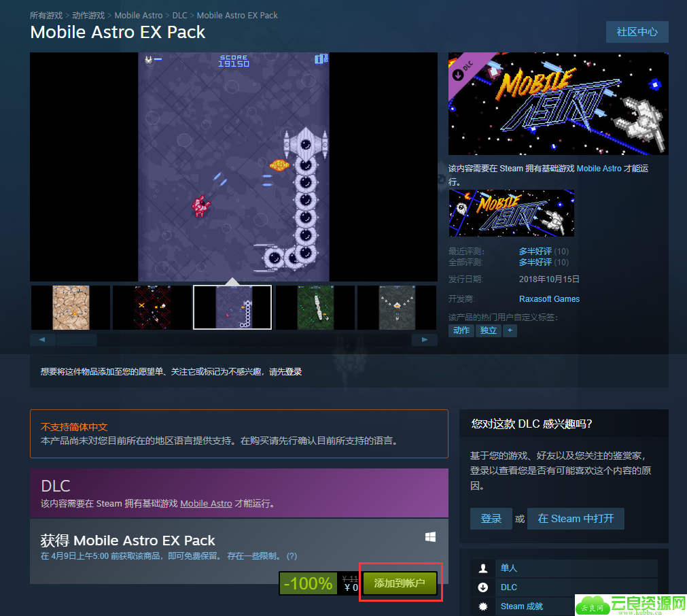Image resolution: width=687 pixels, height=616 pixels.
Task: Open 社区中心 community hub
Action: (637, 32)
